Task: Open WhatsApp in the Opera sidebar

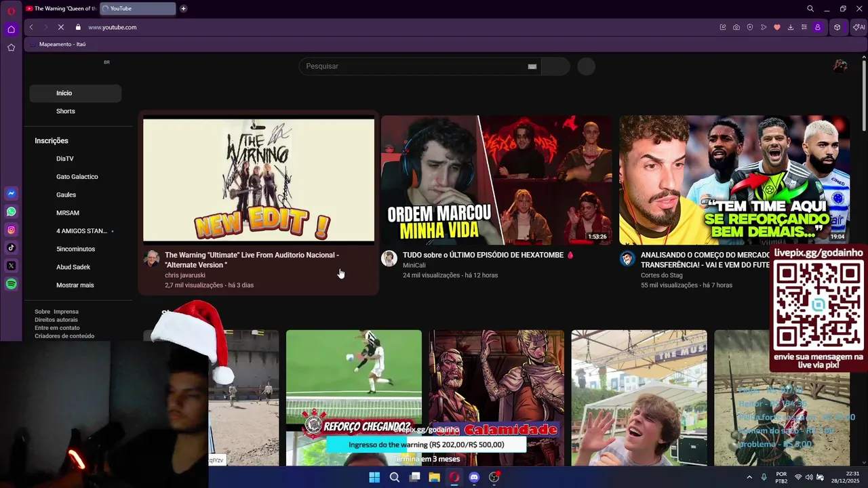Action: 11,211
